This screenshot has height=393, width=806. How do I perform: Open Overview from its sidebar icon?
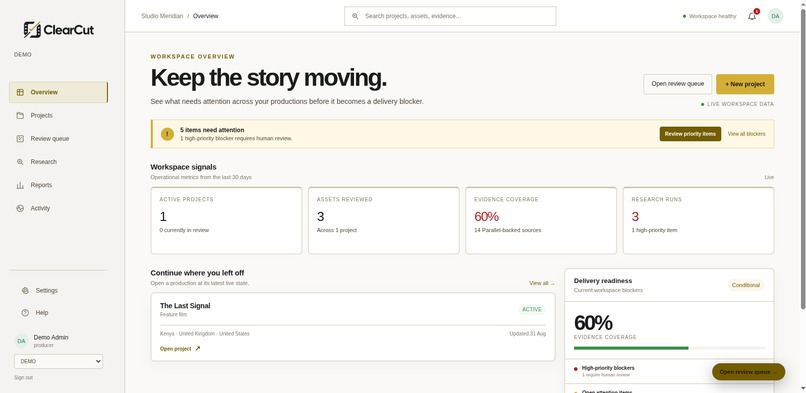(x=20, y=92)
